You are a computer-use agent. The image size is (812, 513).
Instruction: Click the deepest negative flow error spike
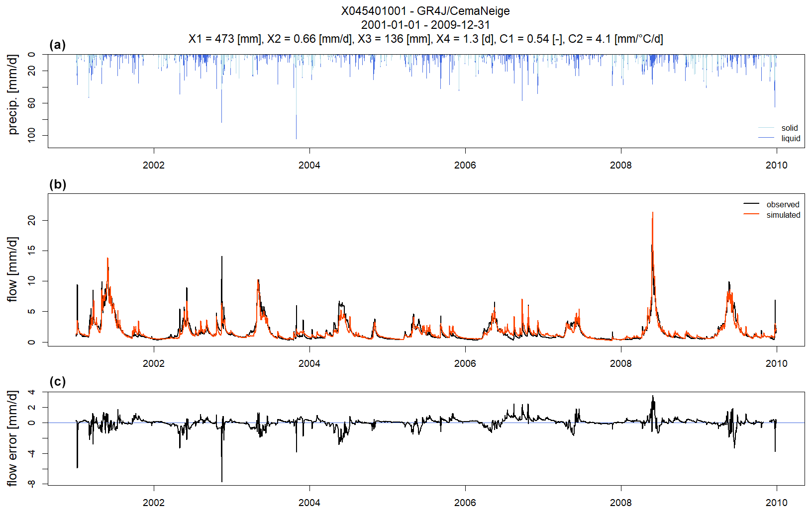tap(222, 480)
